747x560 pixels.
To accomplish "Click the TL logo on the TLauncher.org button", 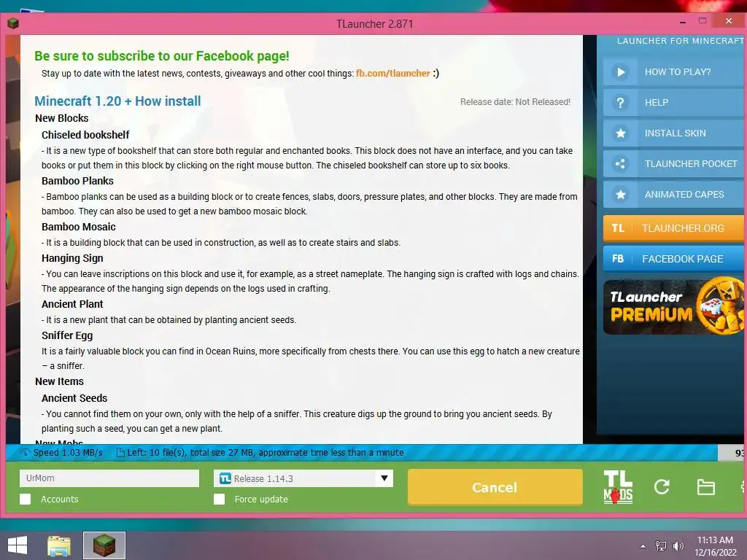I will point(618,228).
